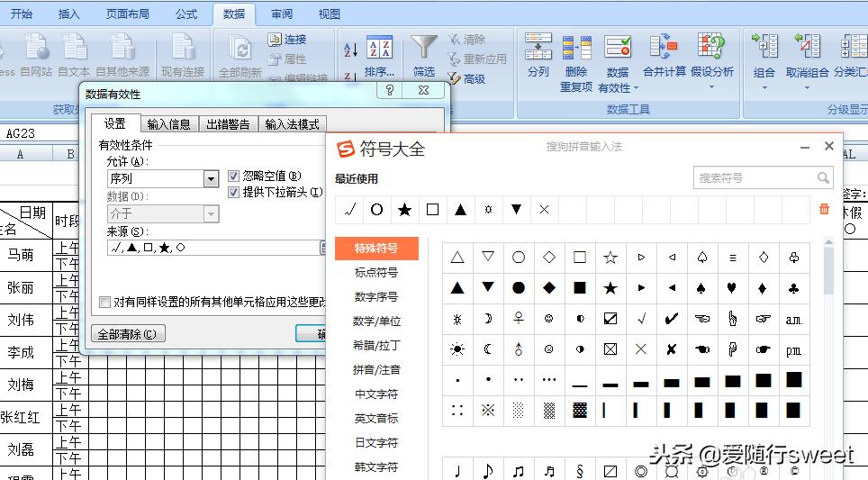Click the symbol panel scrollbar
Viewport: 868px width, 480px height.
point(828,271)
